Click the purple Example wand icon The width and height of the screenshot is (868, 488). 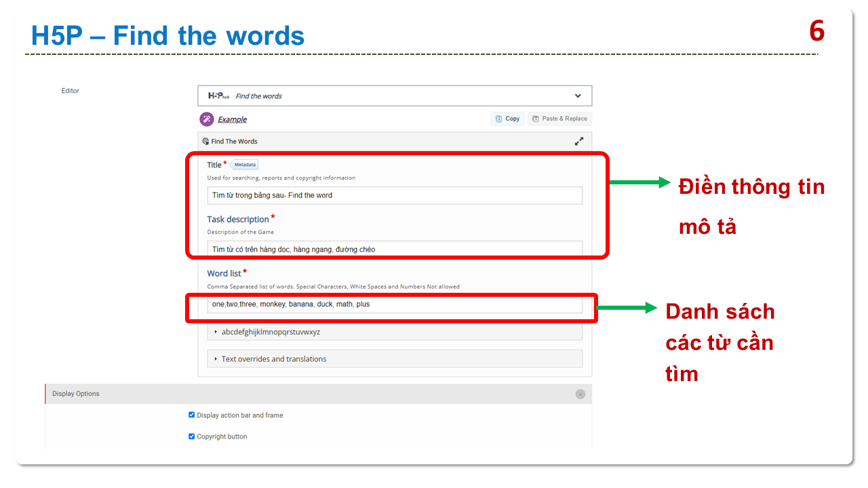tap(207, 119)
